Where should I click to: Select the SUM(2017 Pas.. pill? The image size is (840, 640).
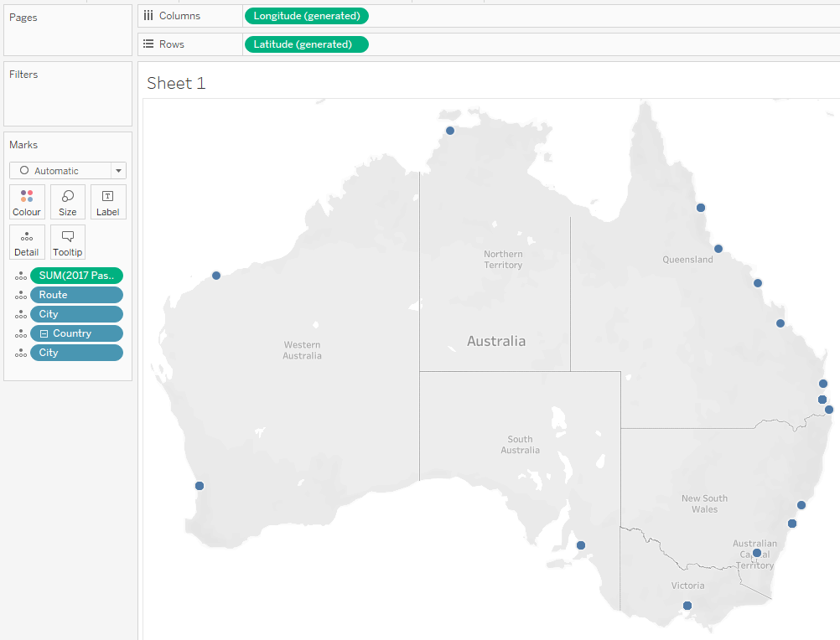77,275
